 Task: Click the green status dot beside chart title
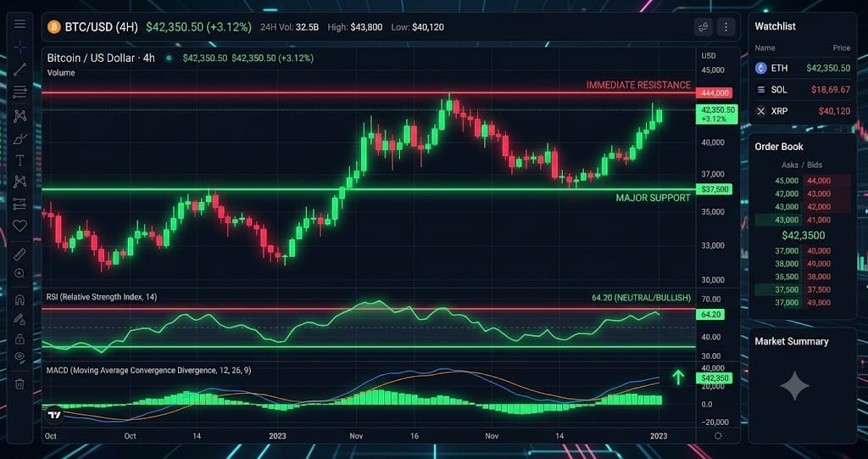(169, 58)
